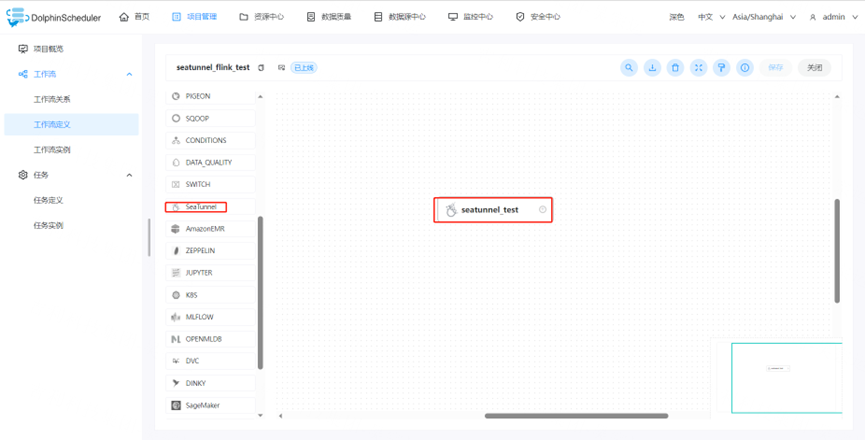Click the 保存 save button
Viewport: 865px width, 440px height.
click(x=775, y=68)
